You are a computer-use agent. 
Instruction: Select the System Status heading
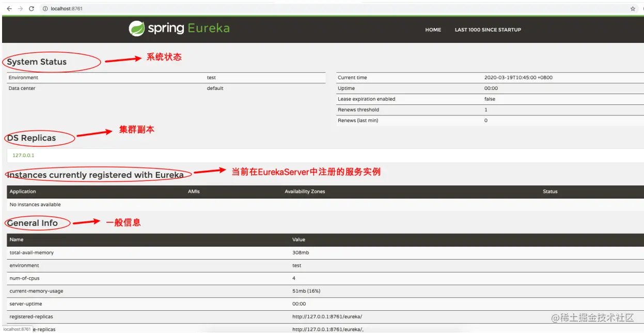tap(37, 62)
